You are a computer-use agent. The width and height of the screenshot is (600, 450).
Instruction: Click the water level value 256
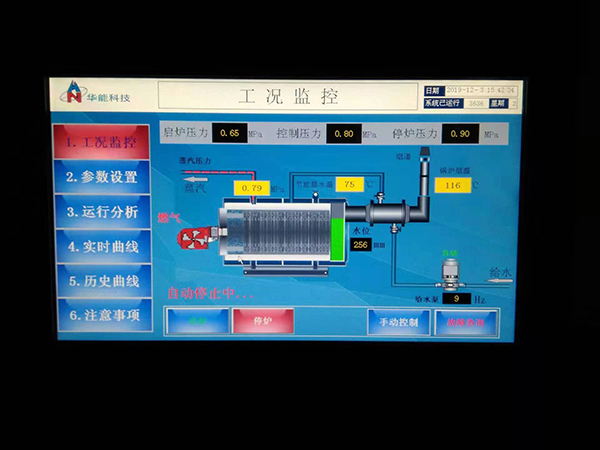[x=360, y=245]
